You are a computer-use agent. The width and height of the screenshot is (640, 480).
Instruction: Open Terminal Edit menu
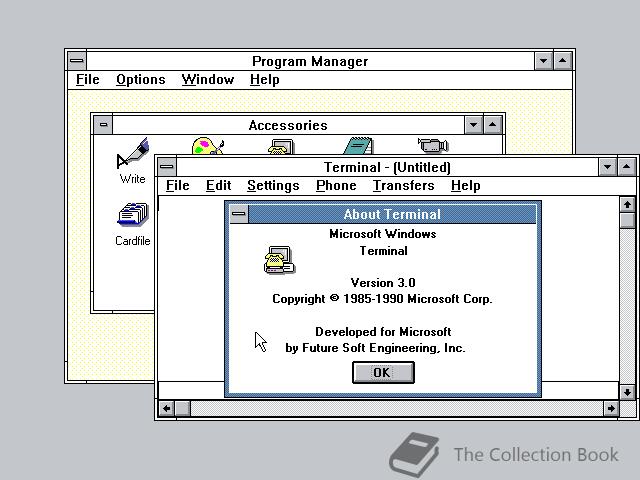[218, 186]
